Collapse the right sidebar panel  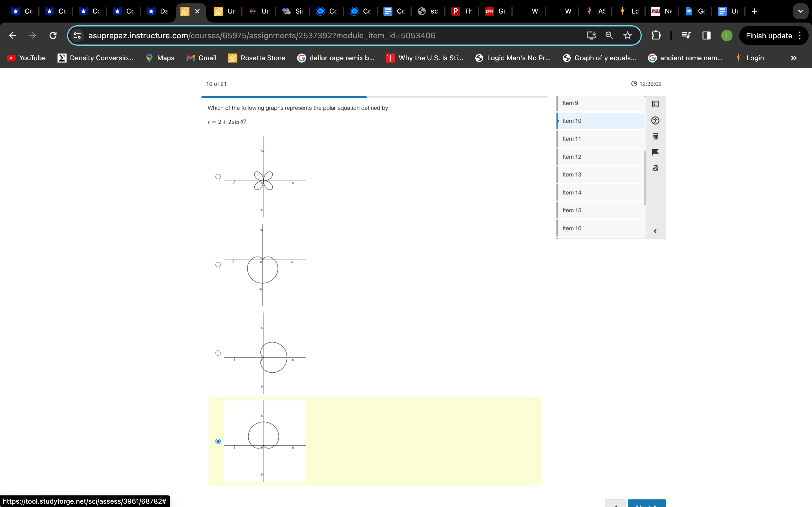coord(655,231)
